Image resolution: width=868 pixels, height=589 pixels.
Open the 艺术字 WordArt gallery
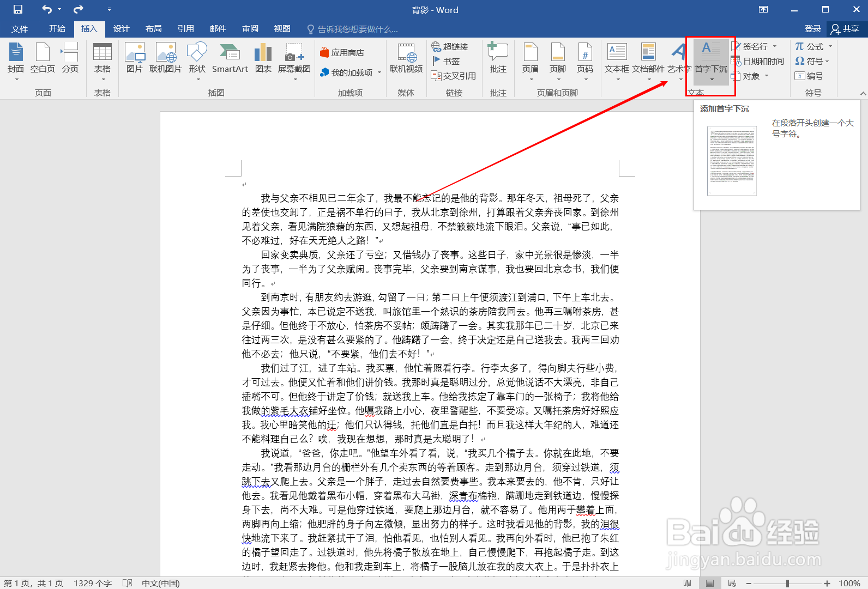click(x=679, y=62)
